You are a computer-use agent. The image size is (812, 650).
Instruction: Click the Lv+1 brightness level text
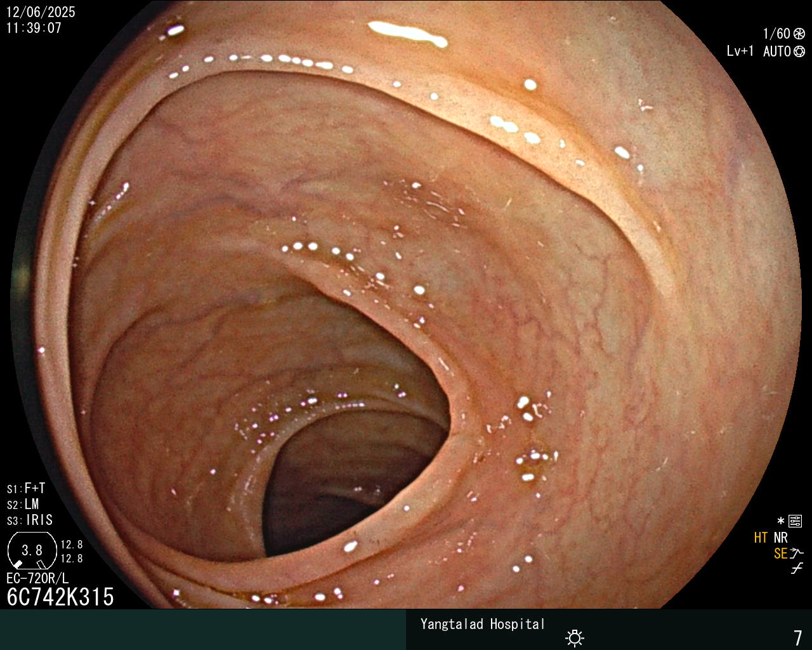[x=740, y=51]
